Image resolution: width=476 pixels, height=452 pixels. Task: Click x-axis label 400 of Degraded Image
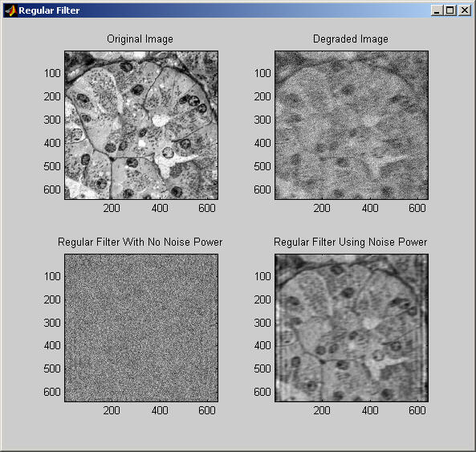click(370, 208)
